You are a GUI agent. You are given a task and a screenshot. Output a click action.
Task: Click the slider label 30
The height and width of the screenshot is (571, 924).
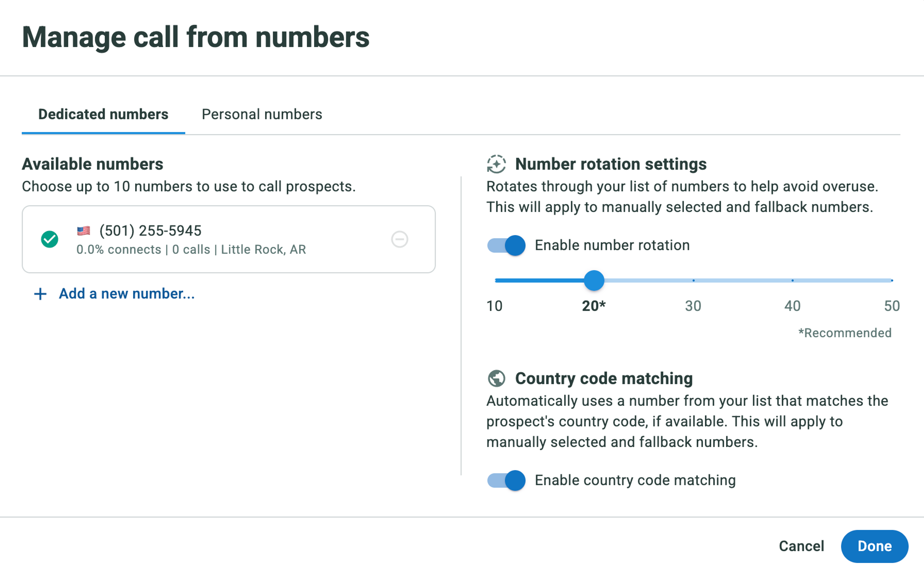pos(693,305)
